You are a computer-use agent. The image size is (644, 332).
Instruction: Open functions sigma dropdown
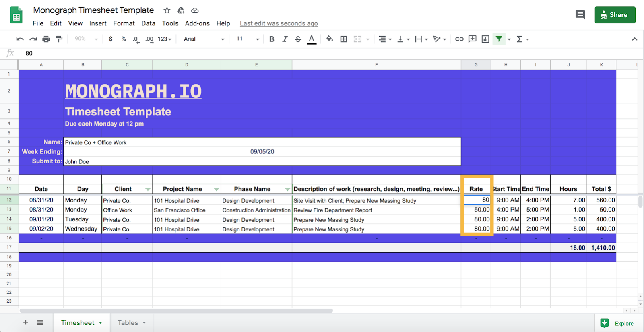522,39
